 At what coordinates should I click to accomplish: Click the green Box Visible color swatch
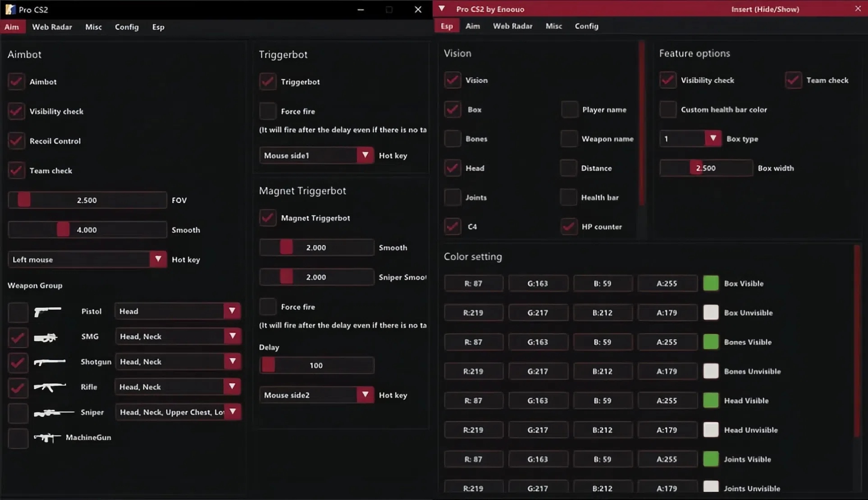click(711, 283)
